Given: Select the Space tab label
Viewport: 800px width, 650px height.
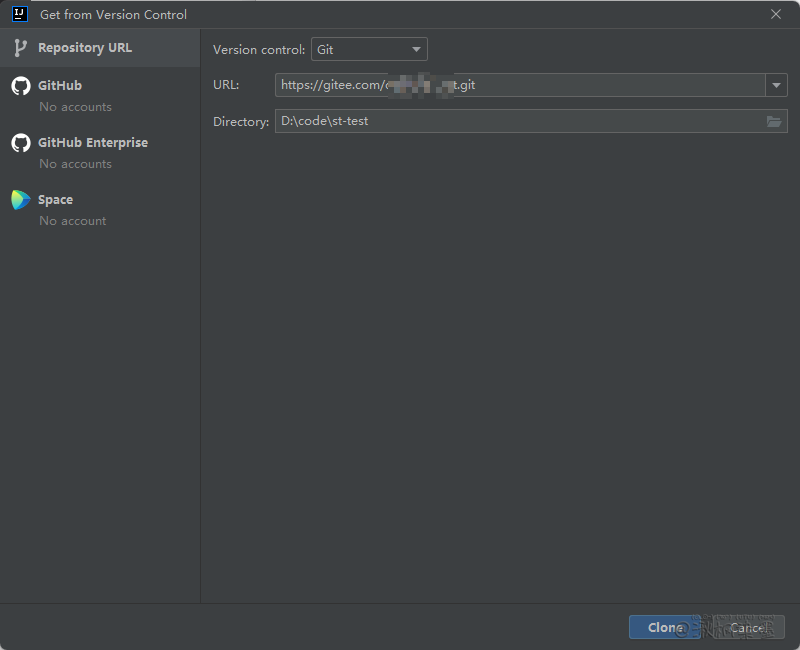Looking at the screenshot, I should pyautogui.click(x=55, y=200).
